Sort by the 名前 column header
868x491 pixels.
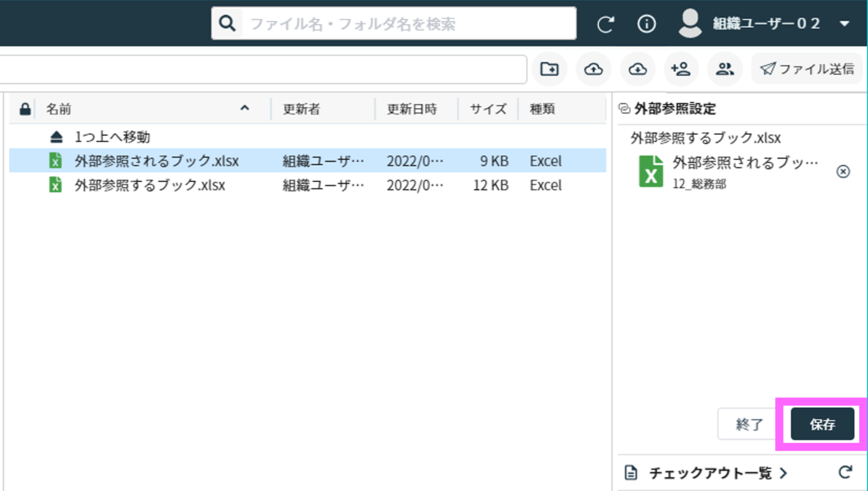tap(58, 109)
